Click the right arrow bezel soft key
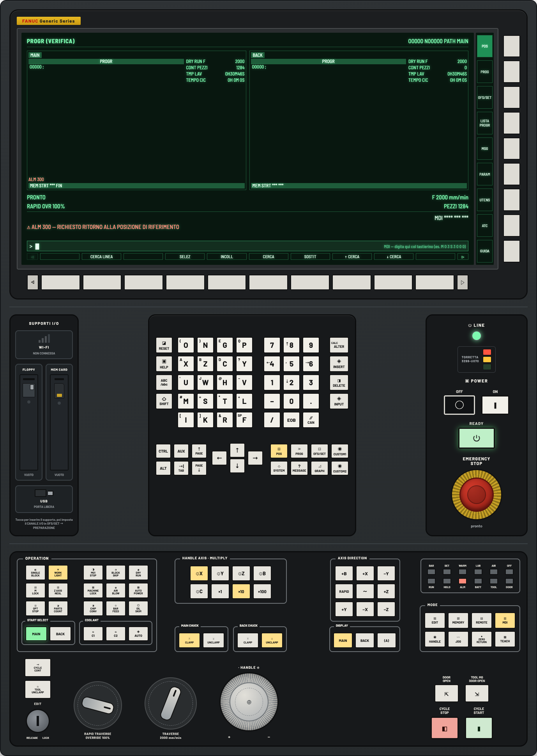Image resolution: width=537 pixels, height=756 pixels. coord(463,282)
